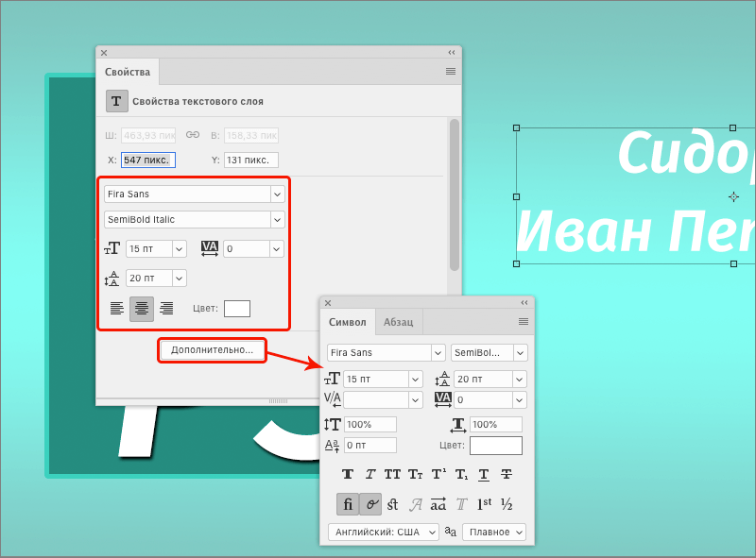The image size is (756, 558).
Task: Click the vertical scale icon in Character panel
Action: tap(333, 425)
